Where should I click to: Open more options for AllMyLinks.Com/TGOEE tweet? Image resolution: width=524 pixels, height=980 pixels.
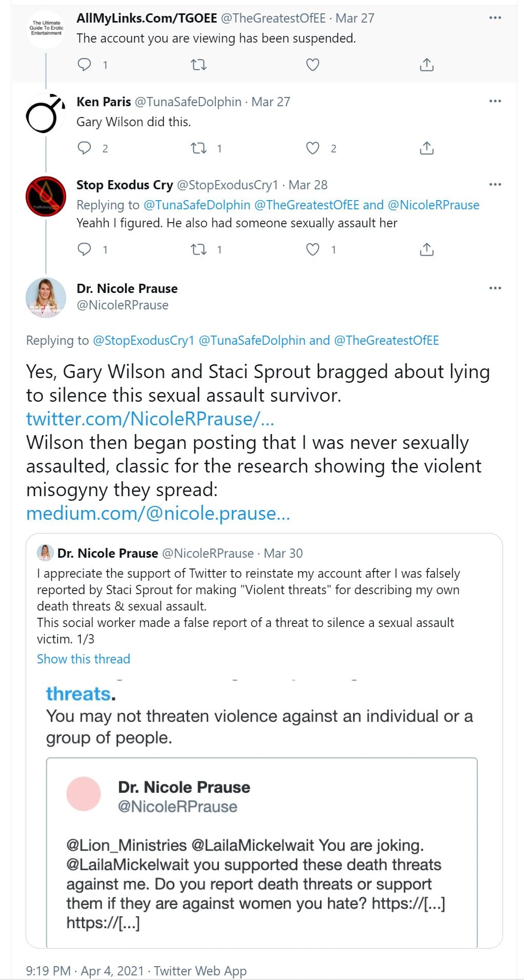[x=495, y=18]
